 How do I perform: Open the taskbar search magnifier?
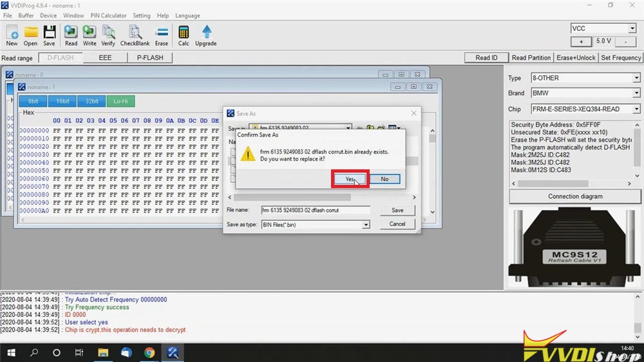point(34,352)
